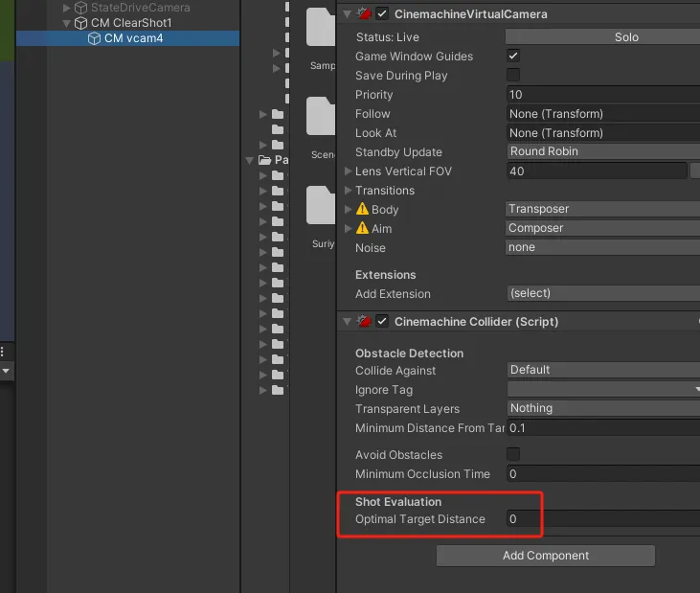Viewport: 700px width, 593px height.
Task: Click the Body warning icon
Action: pyautogui.click(x=363, y=209)
